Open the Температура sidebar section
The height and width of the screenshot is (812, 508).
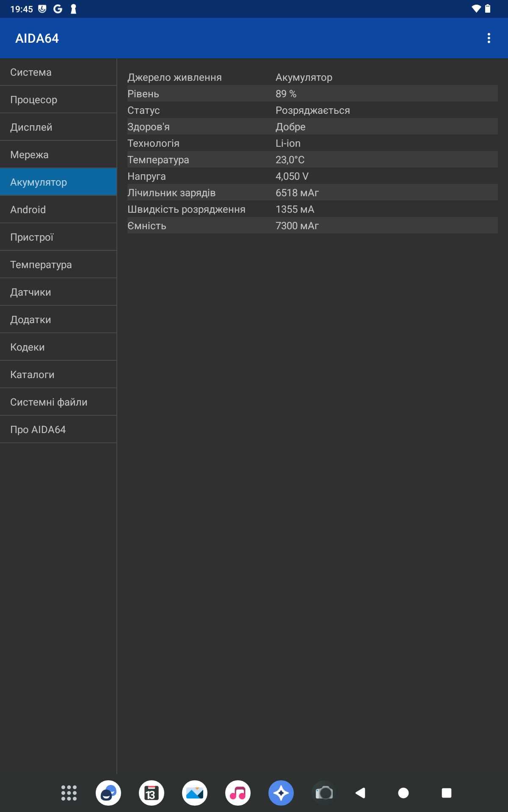(58, 265)
